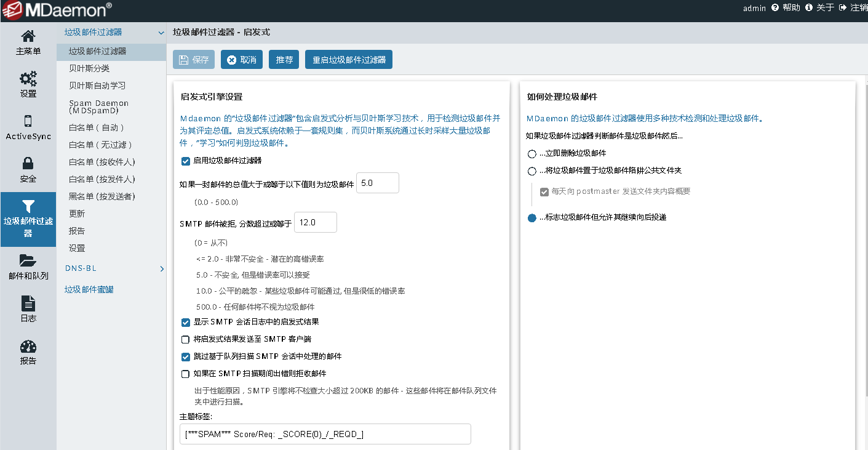Open 垃圾邮件蜜罐 sidebar section
Image resolution: width=868 pixels, height=450 pixels.
pyautogui.click(x=89, y=289)
